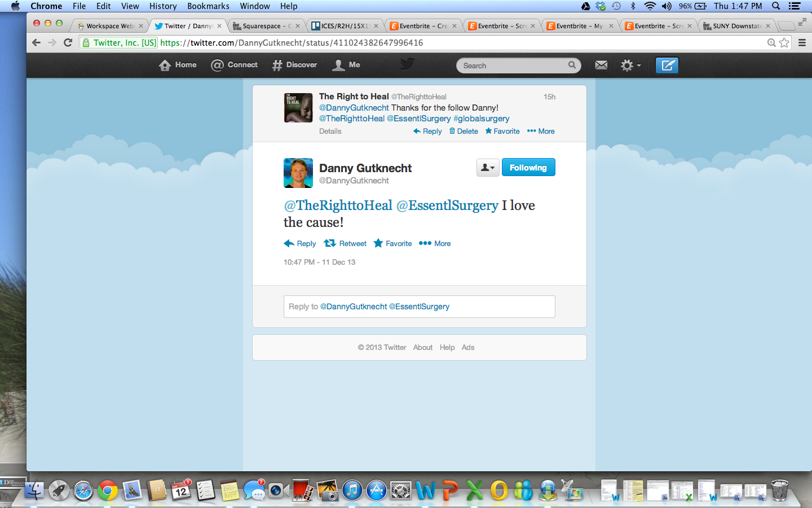The image size is (812, 508).
Task: Launch Microsoft Word from the dock
Action: [426, 491]
